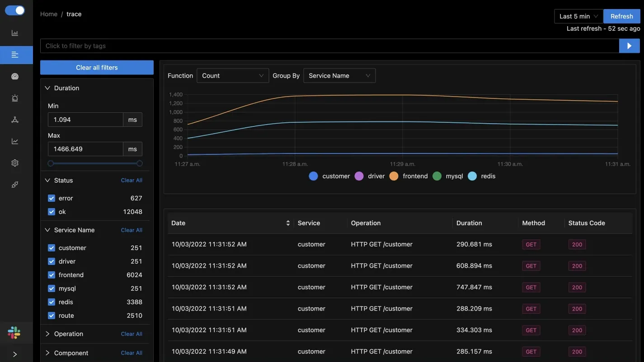Toggle the theme switch at top left
The width and height of the screenshot is (644, 362).
coord(15,10)
